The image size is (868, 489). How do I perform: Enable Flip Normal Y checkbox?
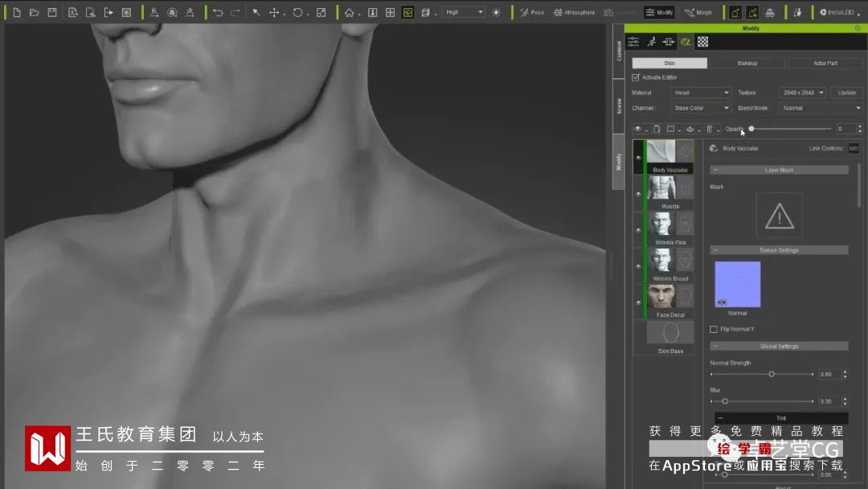[714, 329]
